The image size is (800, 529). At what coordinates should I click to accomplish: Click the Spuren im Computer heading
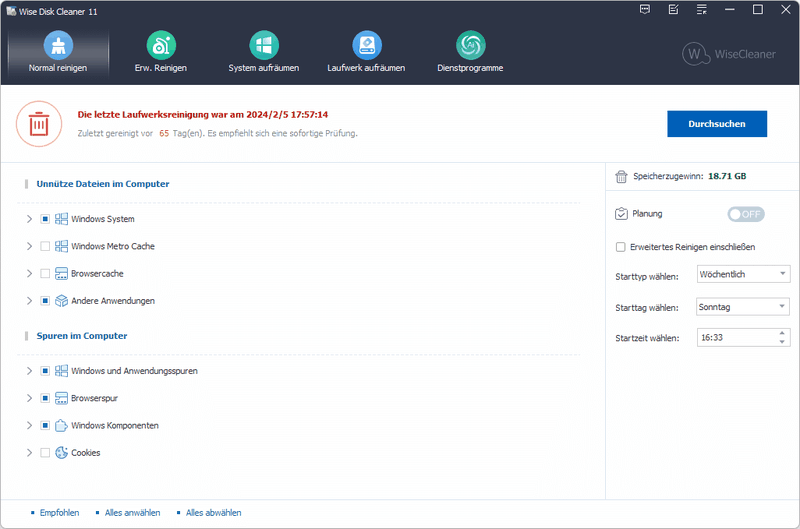[82, 336]
